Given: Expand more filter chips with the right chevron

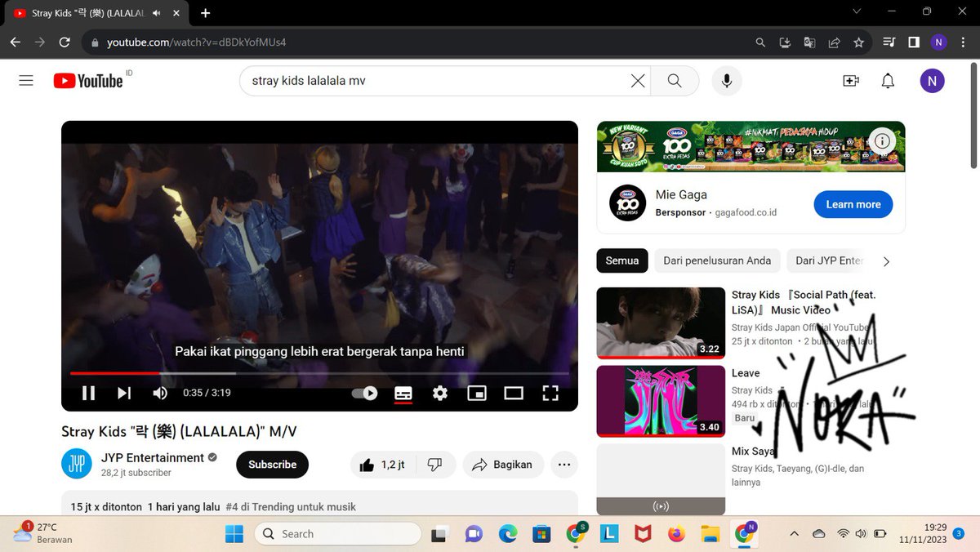Looking at the screenshot, I should click(x=886, y=261).
